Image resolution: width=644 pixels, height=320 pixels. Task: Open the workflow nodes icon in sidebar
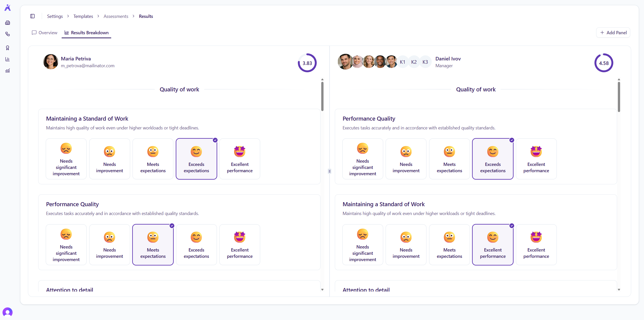8,34
